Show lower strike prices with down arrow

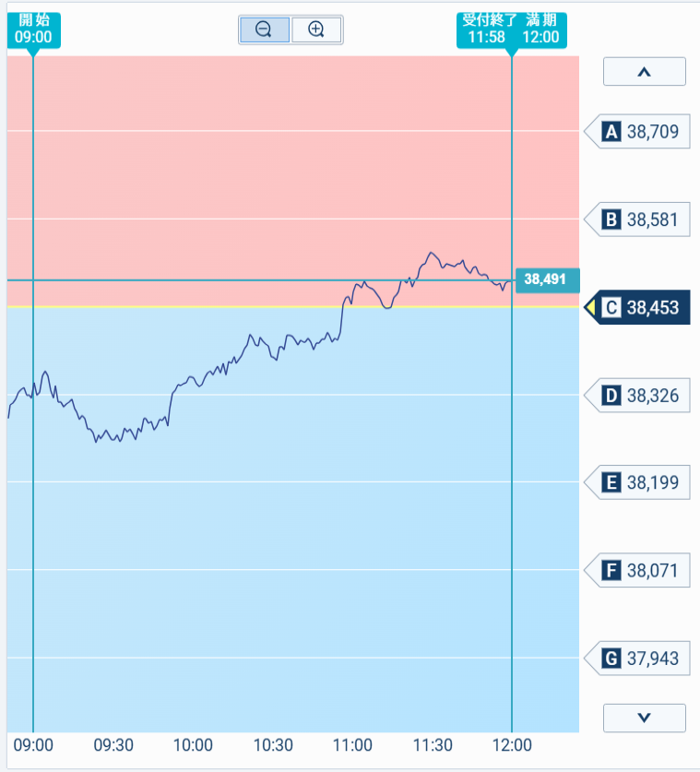click(645, 718)
